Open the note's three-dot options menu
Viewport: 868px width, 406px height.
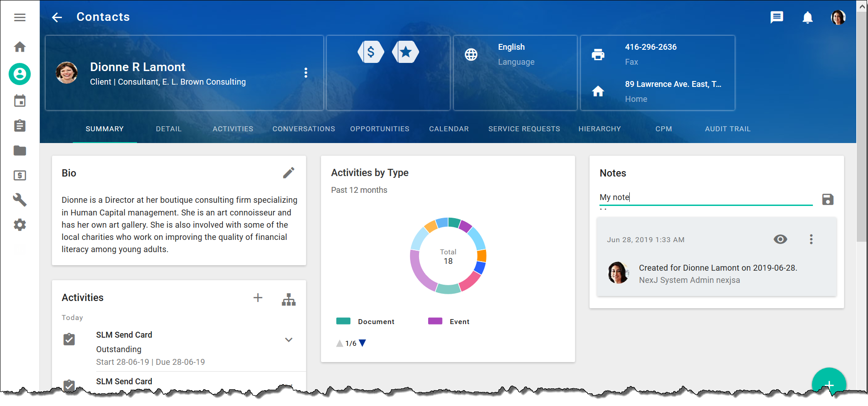click(811, 239)
